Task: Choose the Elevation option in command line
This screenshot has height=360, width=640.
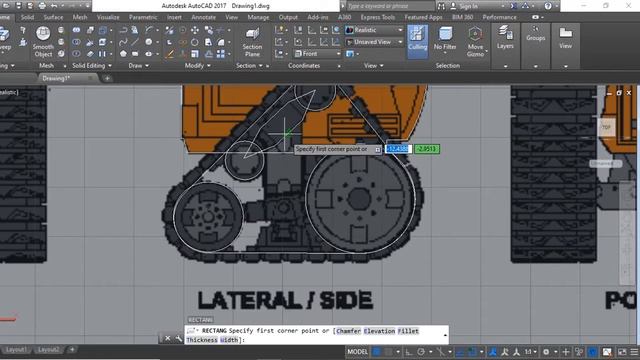Action: coord(379,331)
